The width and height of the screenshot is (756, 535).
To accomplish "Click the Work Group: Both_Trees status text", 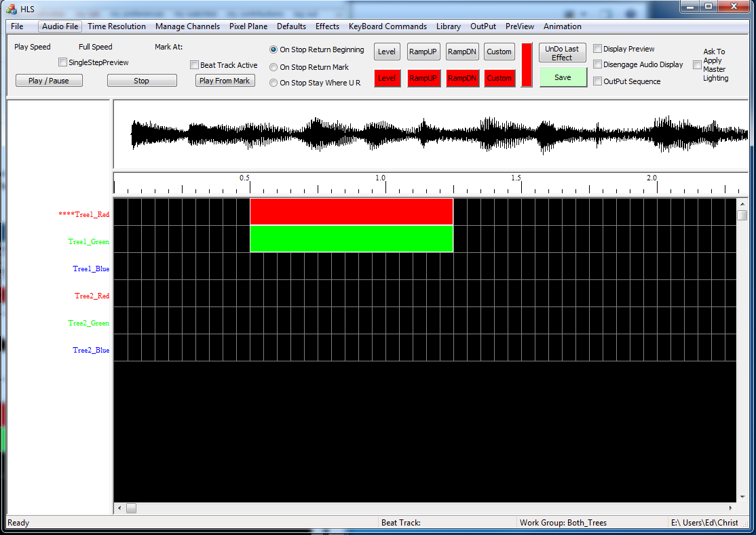I will (563, 523).
